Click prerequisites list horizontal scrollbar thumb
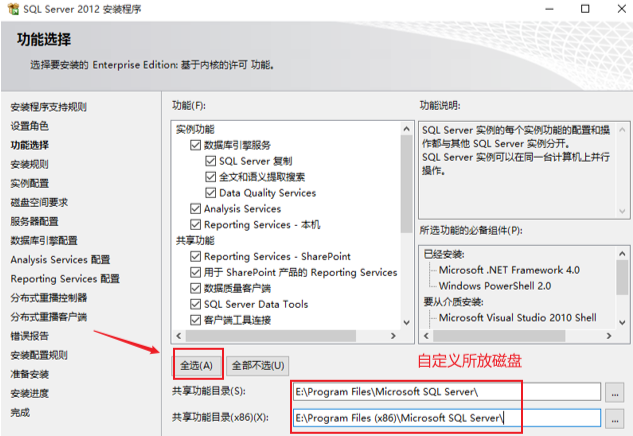The height and width of the screenshot is (436, 633). (x=499, y=336)
